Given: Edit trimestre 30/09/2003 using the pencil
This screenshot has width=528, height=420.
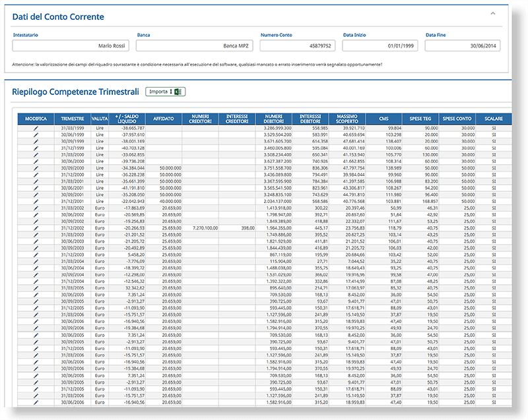Looking at the screenshot, I should 36,248.
